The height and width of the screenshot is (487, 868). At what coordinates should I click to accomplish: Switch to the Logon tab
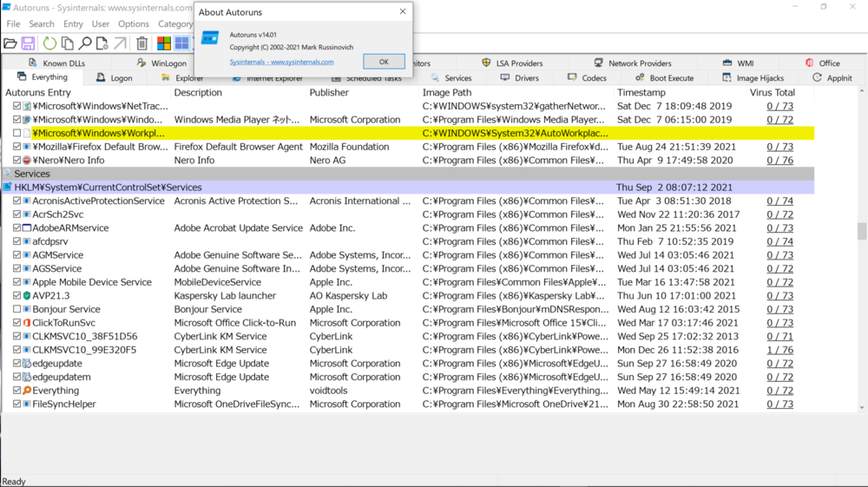pos(115,78)
